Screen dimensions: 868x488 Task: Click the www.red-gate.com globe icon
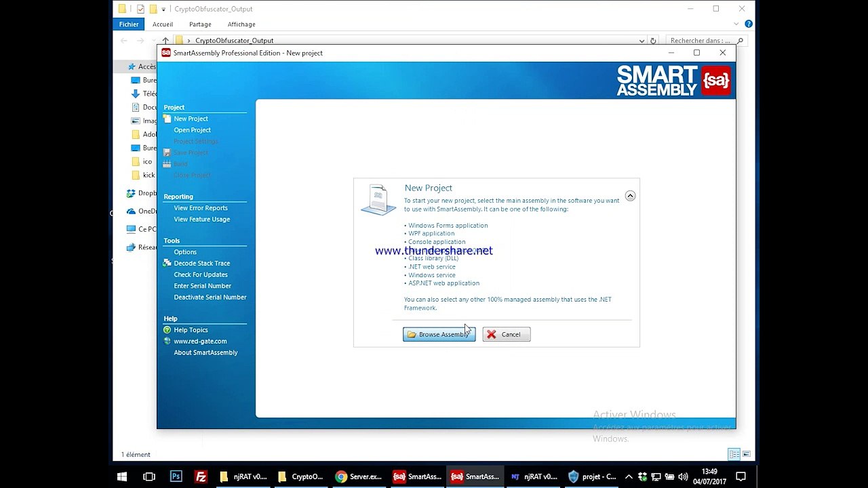click(x=167, y=342)
